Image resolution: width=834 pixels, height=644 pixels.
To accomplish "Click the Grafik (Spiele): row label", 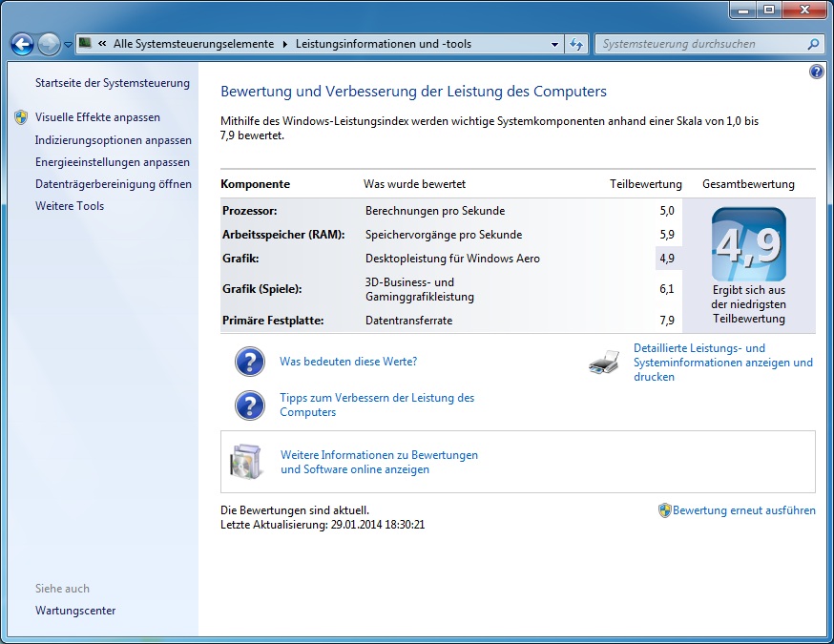I will pos(262,289).
